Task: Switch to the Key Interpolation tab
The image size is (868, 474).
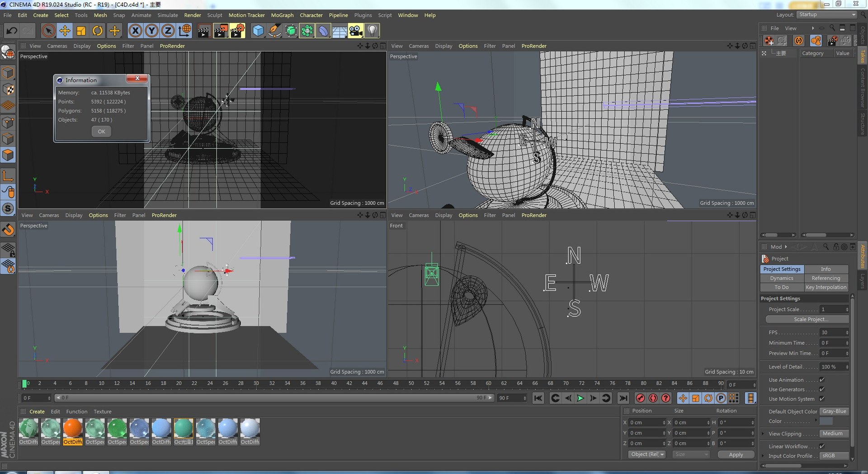Action: [x=826, y=287]
